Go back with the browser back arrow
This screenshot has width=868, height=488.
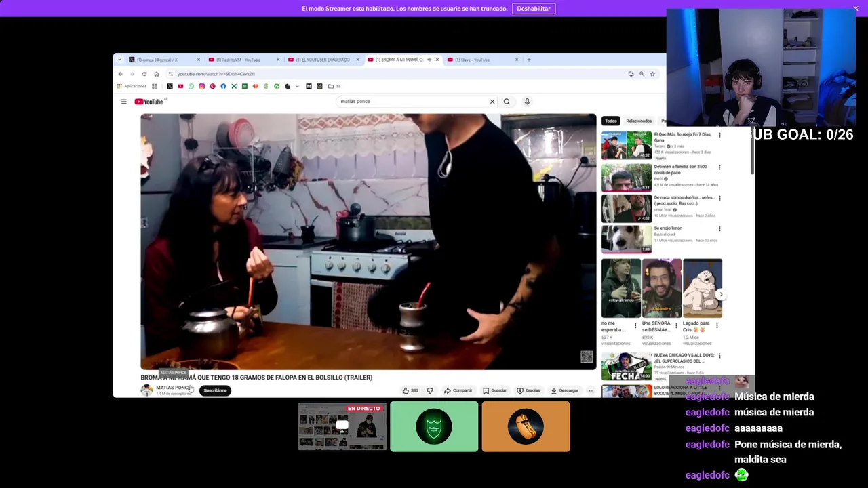pos(121,74)
